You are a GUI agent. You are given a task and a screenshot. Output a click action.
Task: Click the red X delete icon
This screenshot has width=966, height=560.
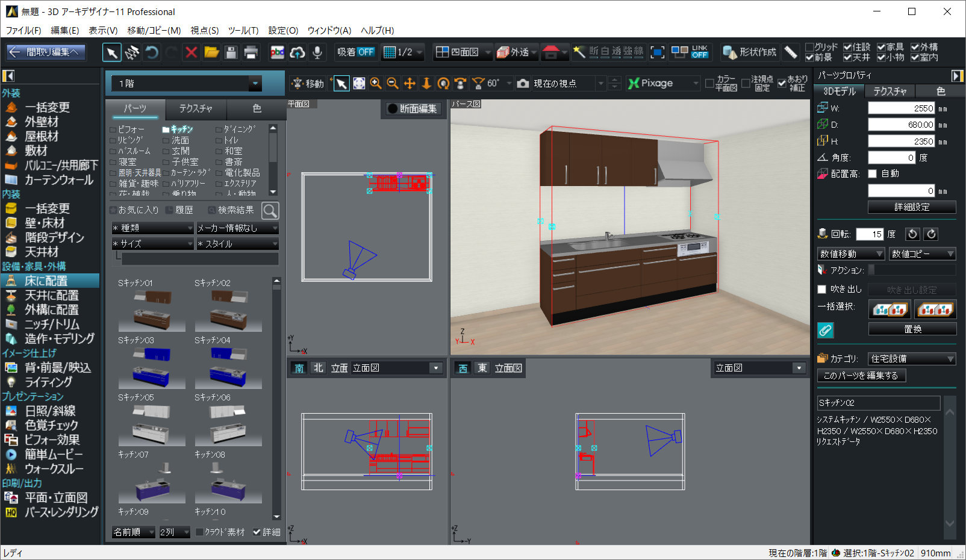click(191, 52)
